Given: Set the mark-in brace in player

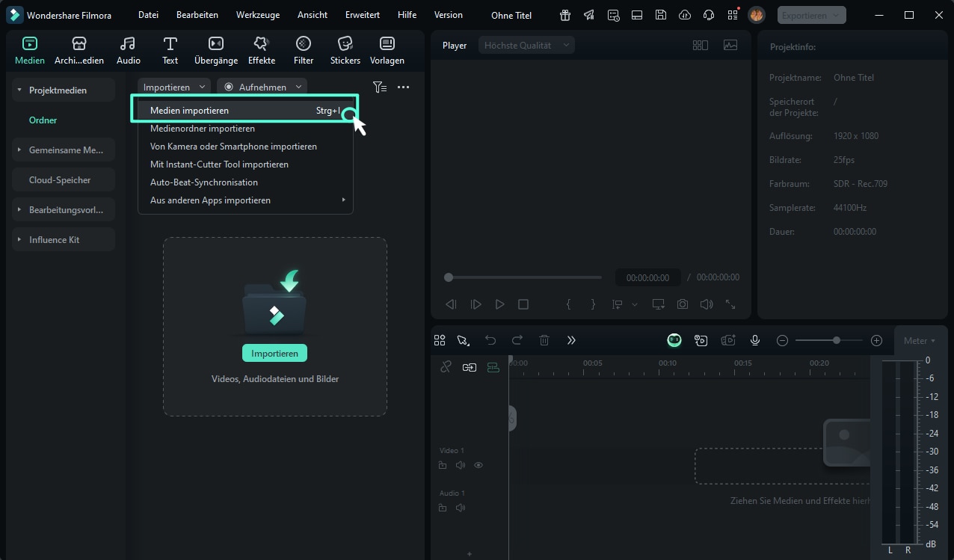Looking at the screenshot, I should coord(568,304).
